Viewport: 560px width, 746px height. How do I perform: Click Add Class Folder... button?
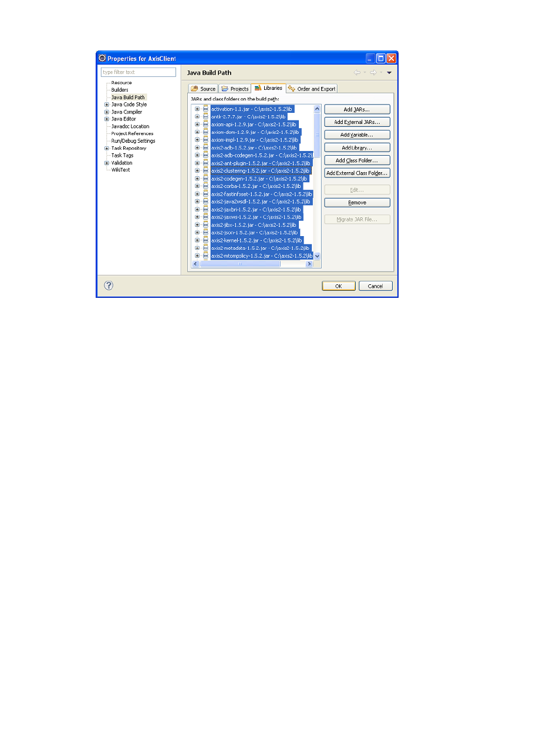pyautogui.click(x=357, y=160)
